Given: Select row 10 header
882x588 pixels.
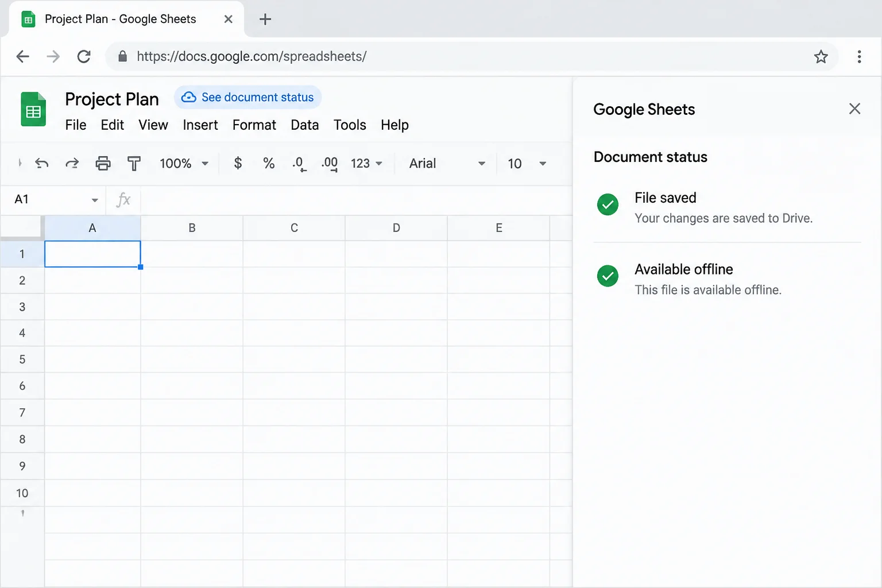Looking at the screenshot, I should coord(22,493).
